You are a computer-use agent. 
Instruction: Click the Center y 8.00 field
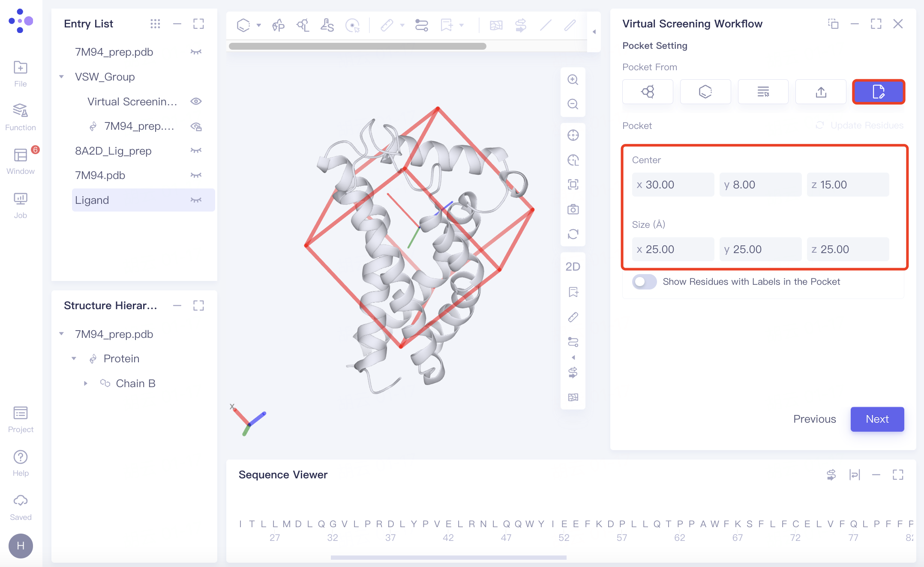click(x=760, y=185)
